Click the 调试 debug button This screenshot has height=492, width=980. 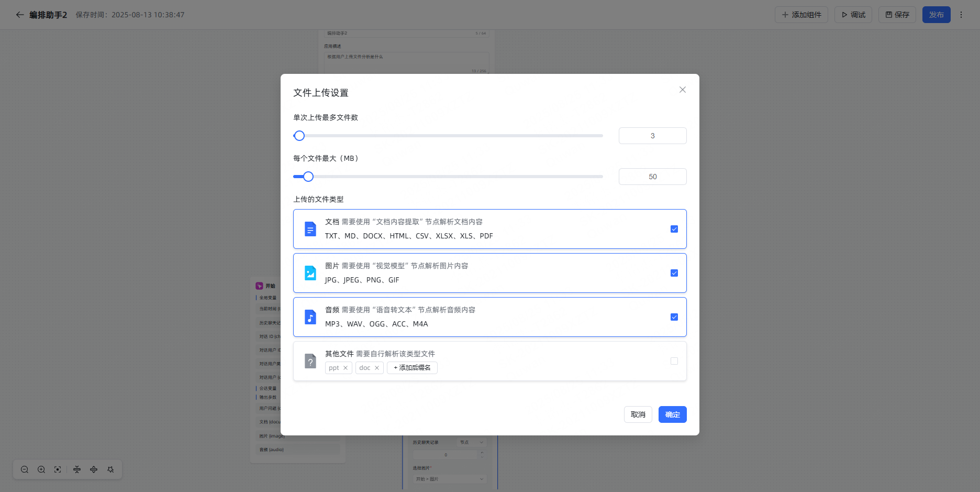tap(853, 15)
